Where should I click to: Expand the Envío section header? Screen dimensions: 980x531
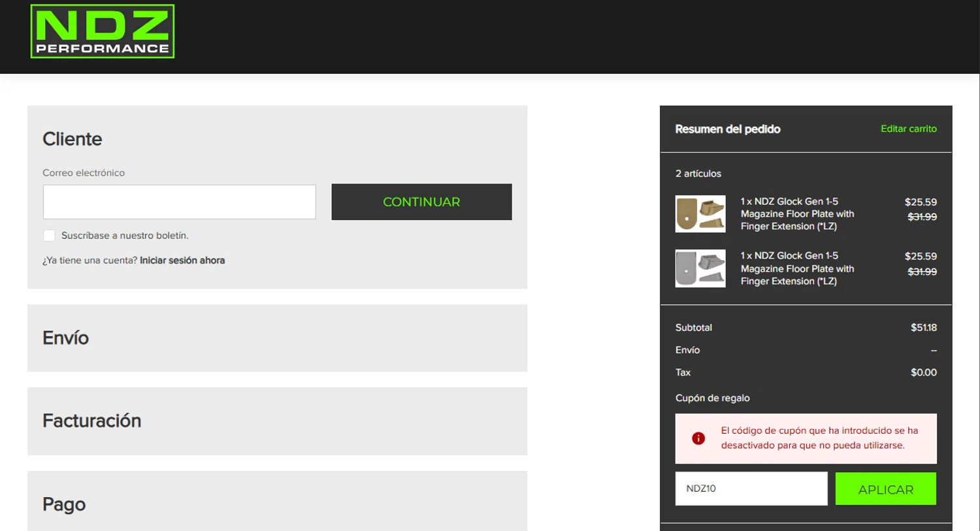coord(277,338)
